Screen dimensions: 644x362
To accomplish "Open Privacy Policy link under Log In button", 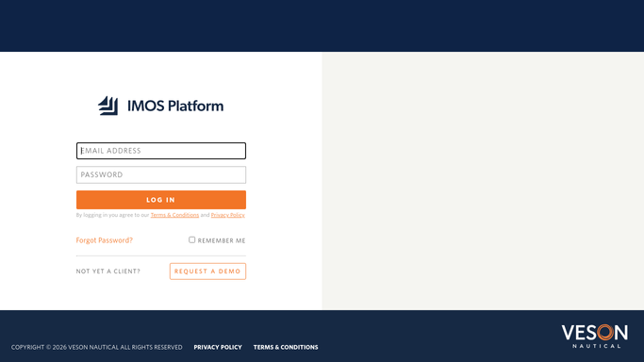I will [228, 215].
